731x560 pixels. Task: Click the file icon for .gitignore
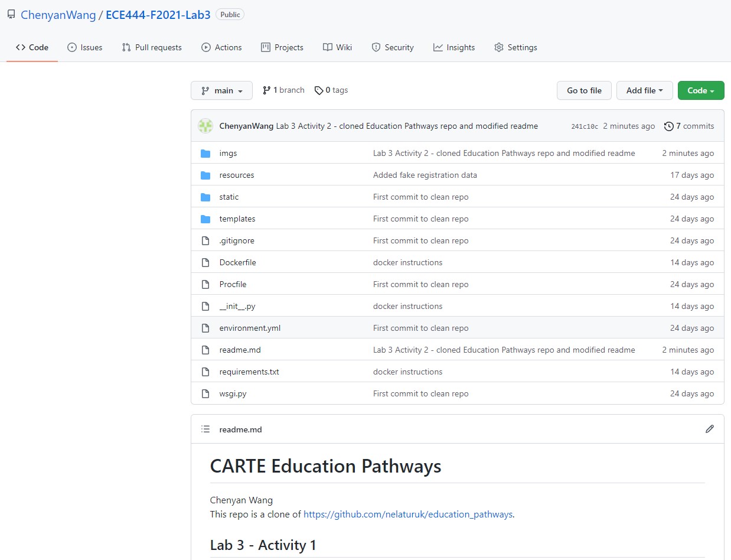[205, 240]
